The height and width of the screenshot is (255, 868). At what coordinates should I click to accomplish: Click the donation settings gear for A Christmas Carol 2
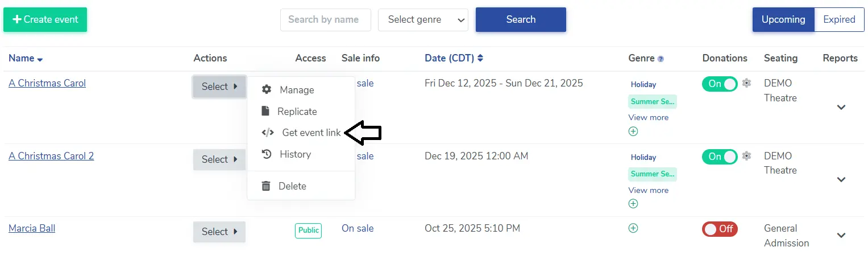[747, 156]
